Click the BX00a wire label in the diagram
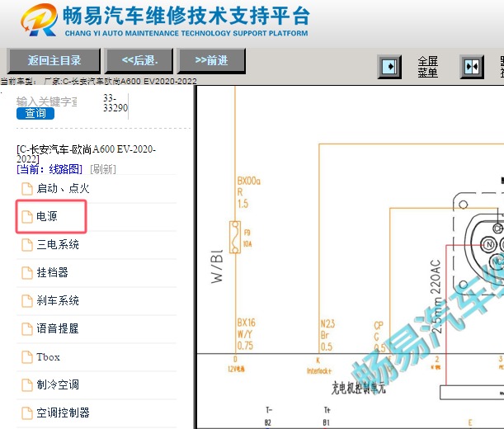 pyautogui.click(x=248, y=181)
